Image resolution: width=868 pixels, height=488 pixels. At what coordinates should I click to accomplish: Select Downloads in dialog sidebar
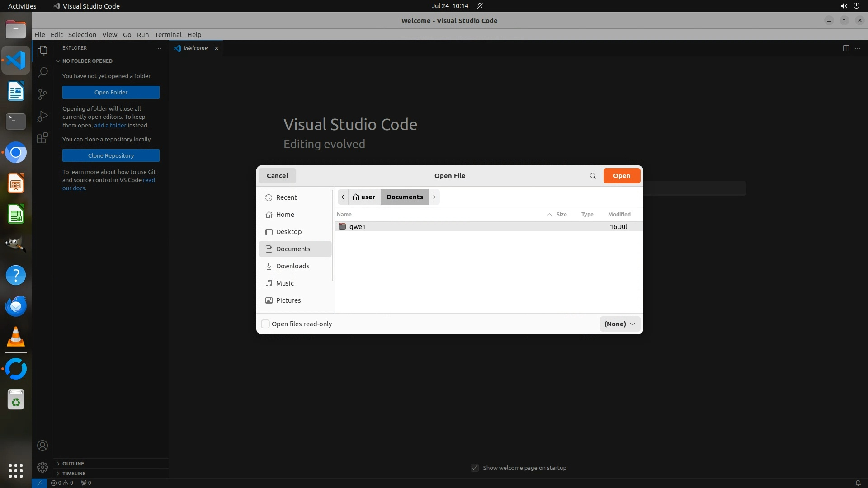click(x=292, y=266)
